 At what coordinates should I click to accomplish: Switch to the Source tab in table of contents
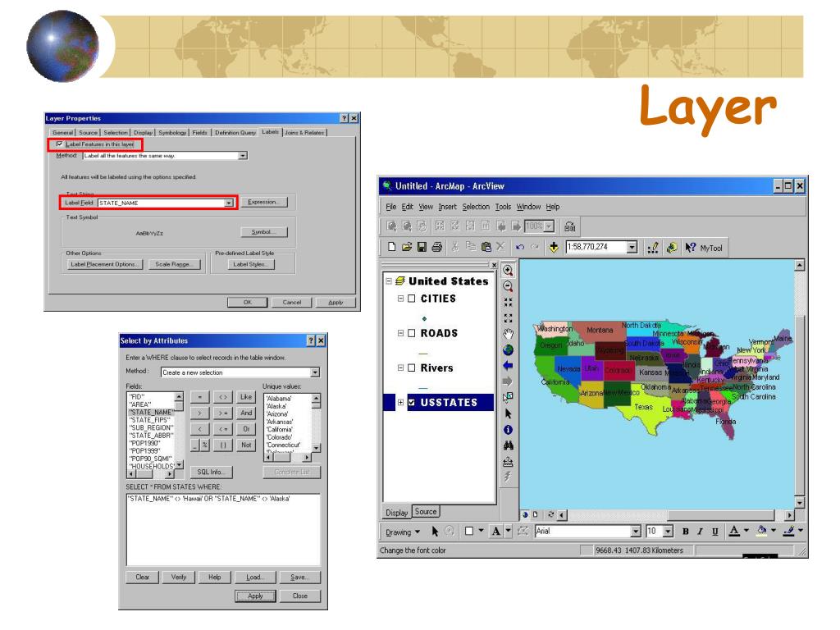426,512
